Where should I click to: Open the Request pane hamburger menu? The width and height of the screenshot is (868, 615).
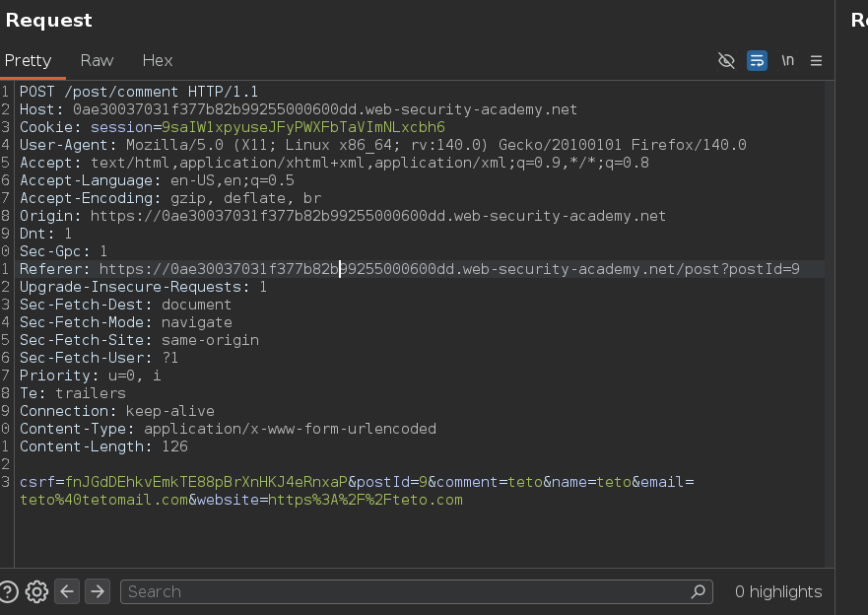coord(816,60)
